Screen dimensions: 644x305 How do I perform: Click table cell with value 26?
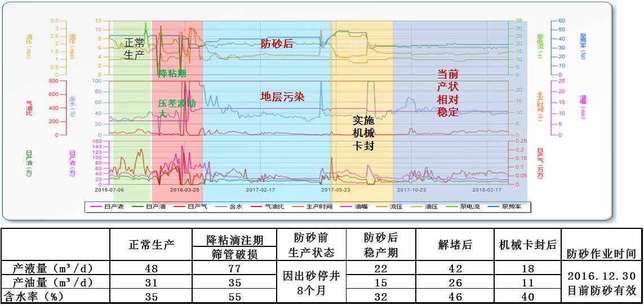[454, 282]
